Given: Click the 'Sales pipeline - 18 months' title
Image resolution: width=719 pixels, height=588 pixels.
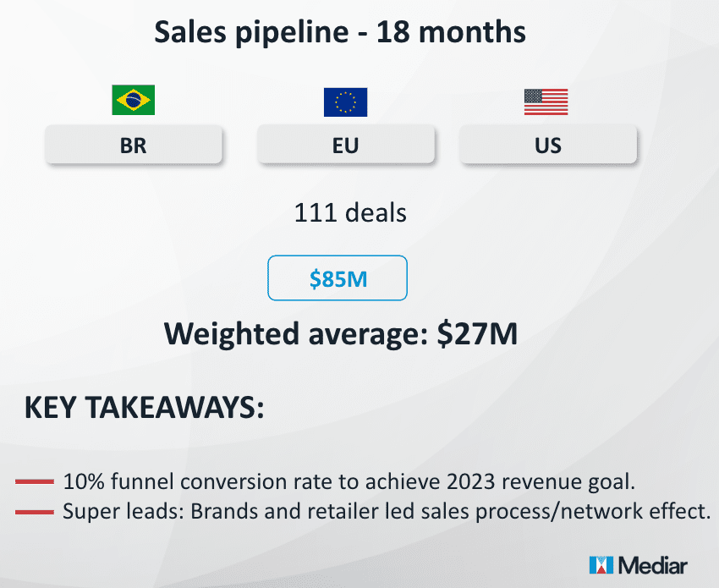Looking at the screenshot, I should (340, 33).
